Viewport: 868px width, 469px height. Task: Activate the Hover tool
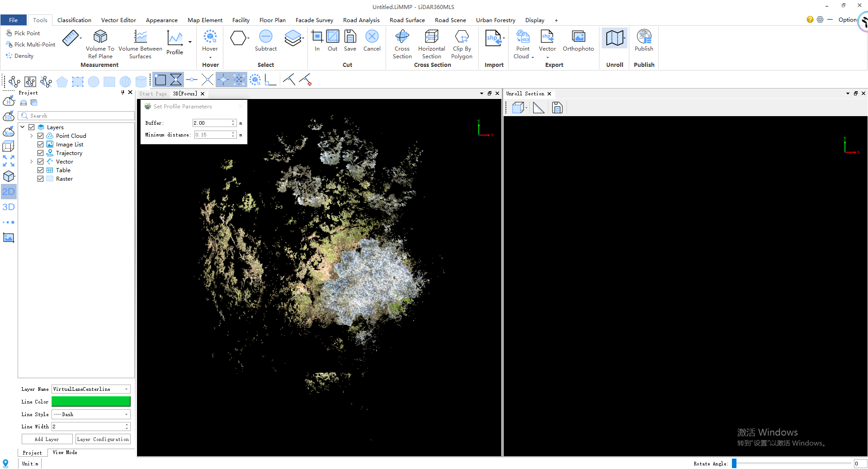(x=210, y=41)
